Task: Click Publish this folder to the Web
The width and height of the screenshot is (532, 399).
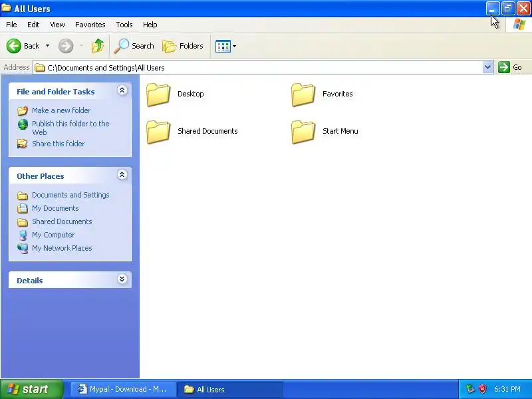Action: pos(70,128)
